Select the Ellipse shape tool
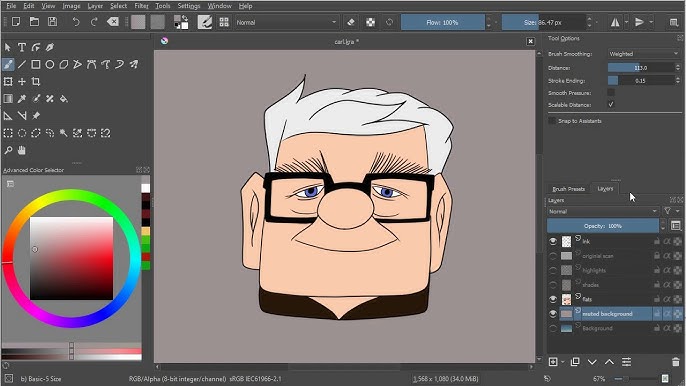The width and height of the screenshot is (686, 386). point(49,65)
